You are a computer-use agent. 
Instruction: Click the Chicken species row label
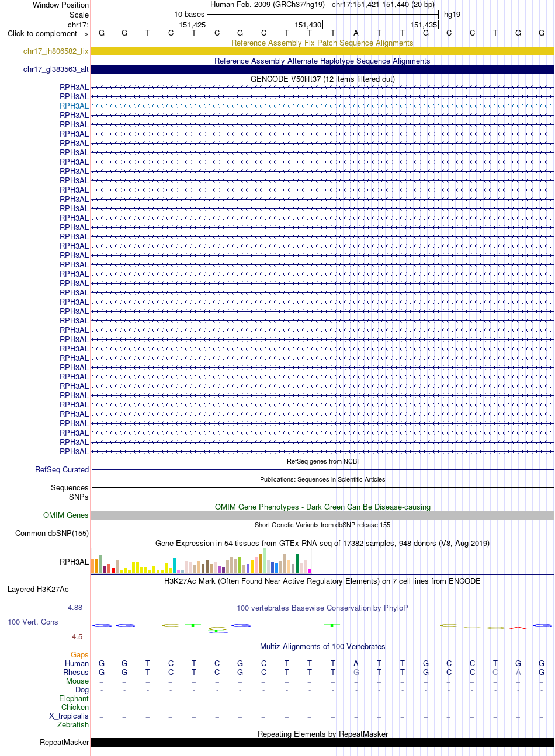tap(75, 707)
